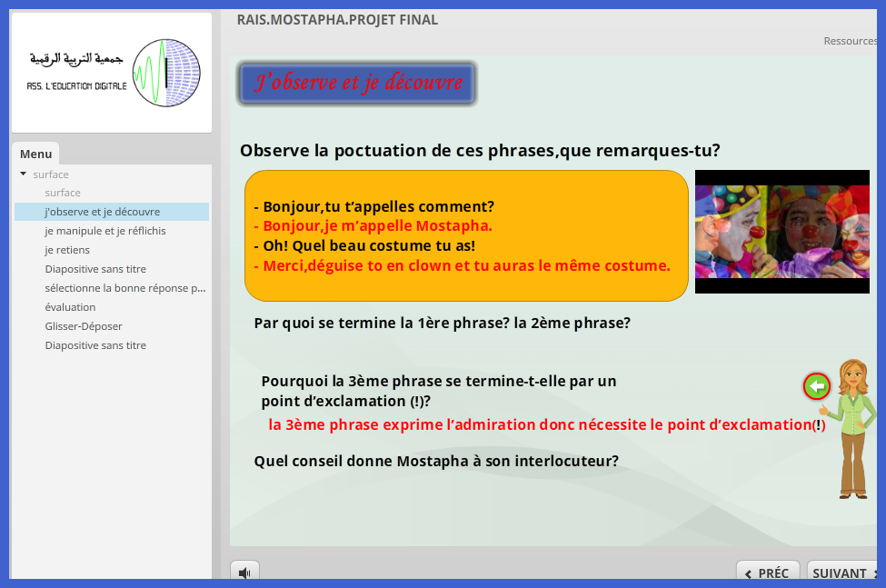886x588 pixels.
Task: Click the title 'RAIS.MOSTAPHA.PROJET FINAL'
Action: coord(337,20)
